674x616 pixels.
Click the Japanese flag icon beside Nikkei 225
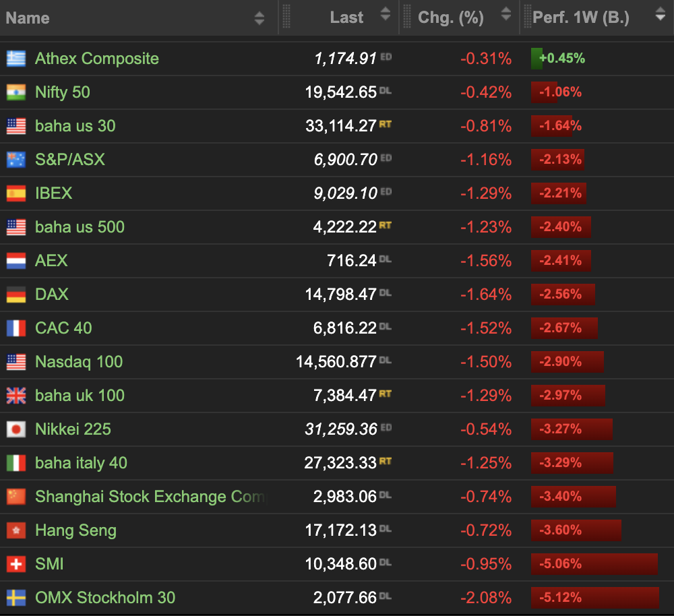[x=16, y=429]
